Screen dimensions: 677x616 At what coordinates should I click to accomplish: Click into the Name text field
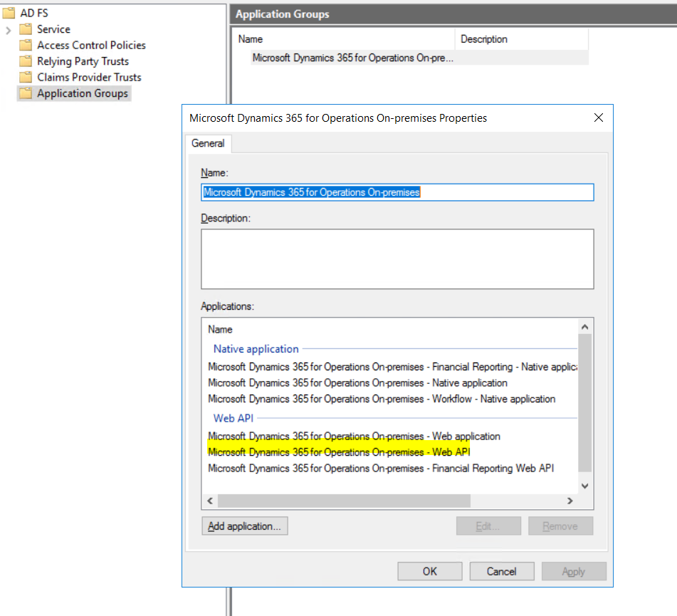pyautogui.click(x=397, y=192)
